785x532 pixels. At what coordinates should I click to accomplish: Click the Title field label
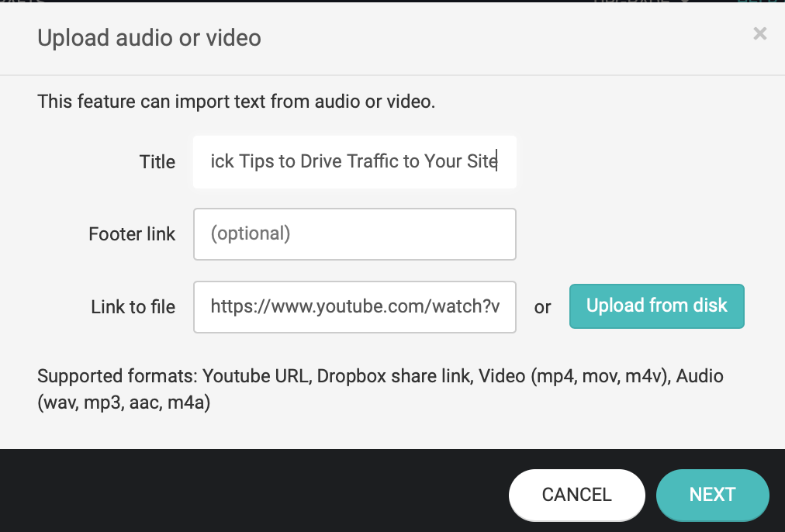[157, 162]
